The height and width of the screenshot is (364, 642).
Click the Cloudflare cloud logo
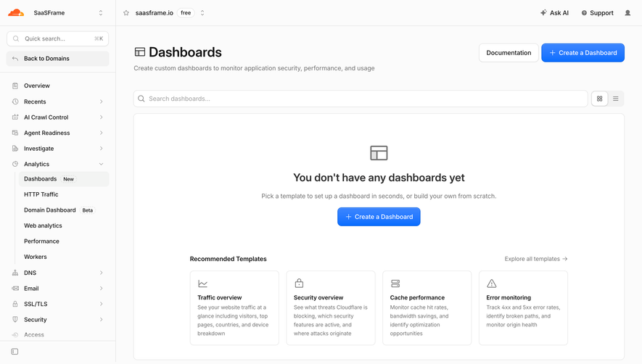(x=16, y=13)
